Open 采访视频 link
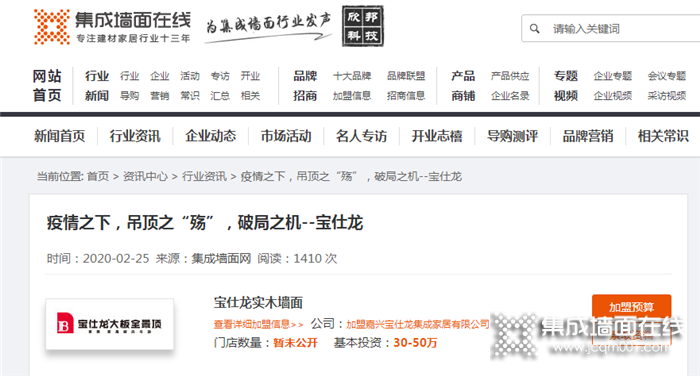Image resolution: width=700 pixels, height=376 pixels. 667,96
